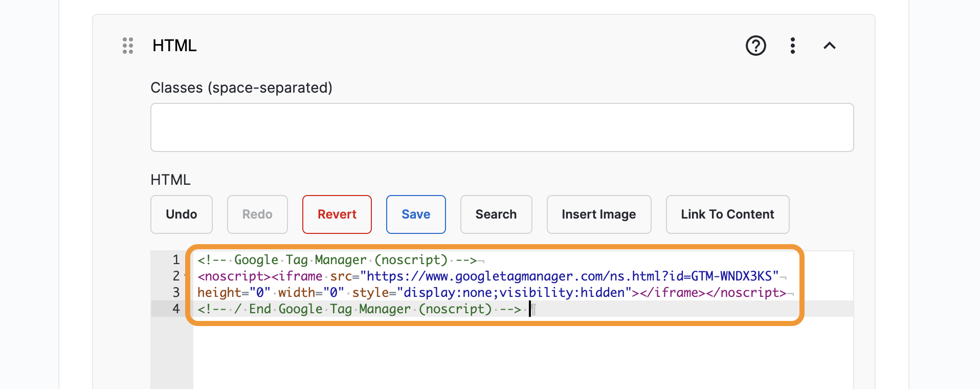Screen dimensions: 980x389
Task: Select line number 1 in gutter
Action: tap(176, 260)
